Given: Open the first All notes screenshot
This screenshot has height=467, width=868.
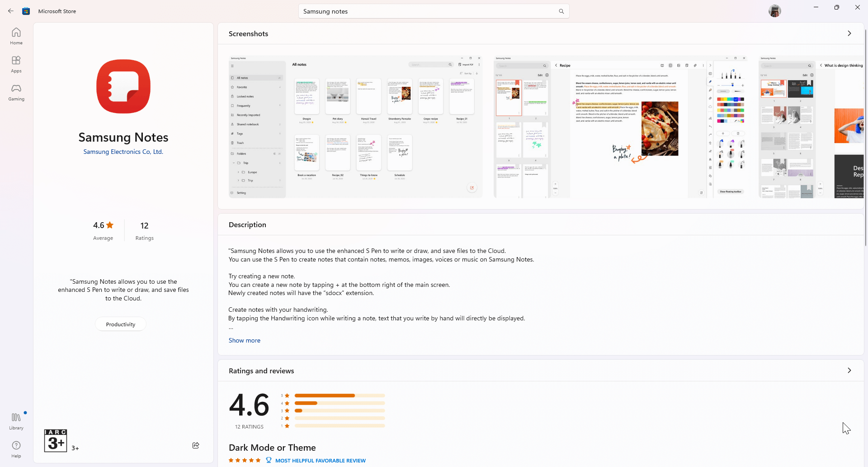Looking at the screenshot, I should click(355, 127).
